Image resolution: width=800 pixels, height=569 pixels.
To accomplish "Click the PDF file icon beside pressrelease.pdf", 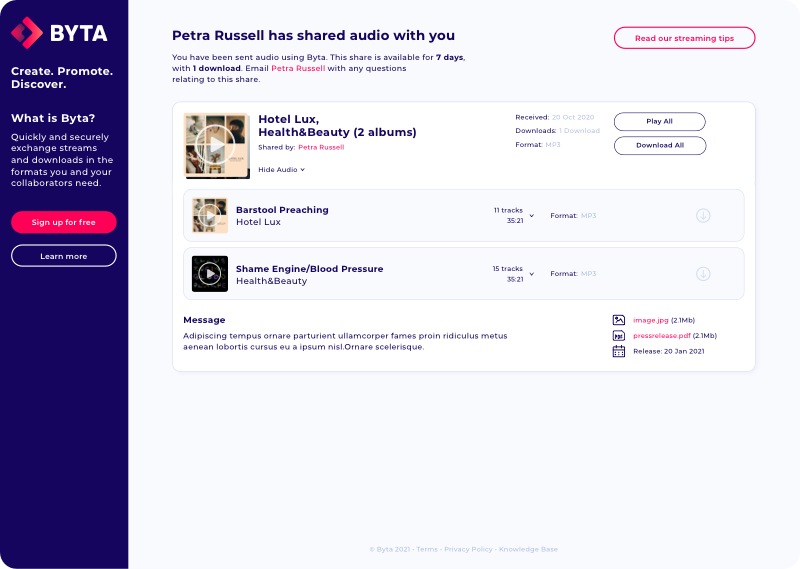I will (x=619, y=336).
